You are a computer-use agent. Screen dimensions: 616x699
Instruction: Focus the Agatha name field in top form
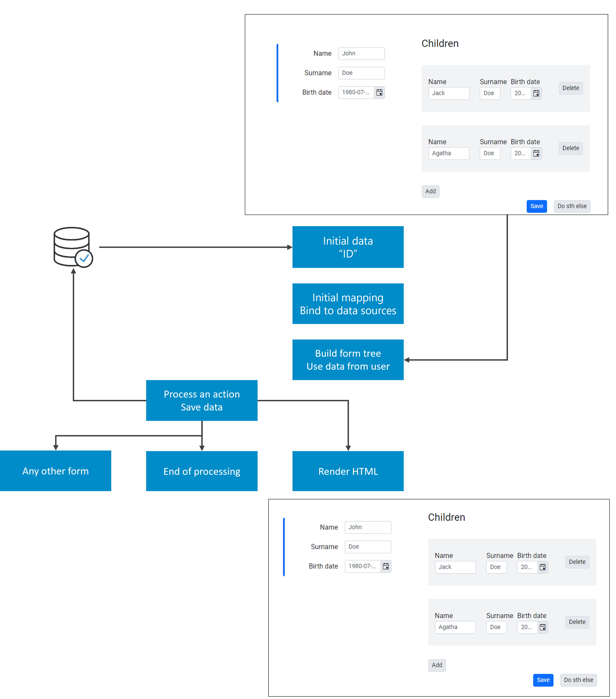click(x=449, y=153)
